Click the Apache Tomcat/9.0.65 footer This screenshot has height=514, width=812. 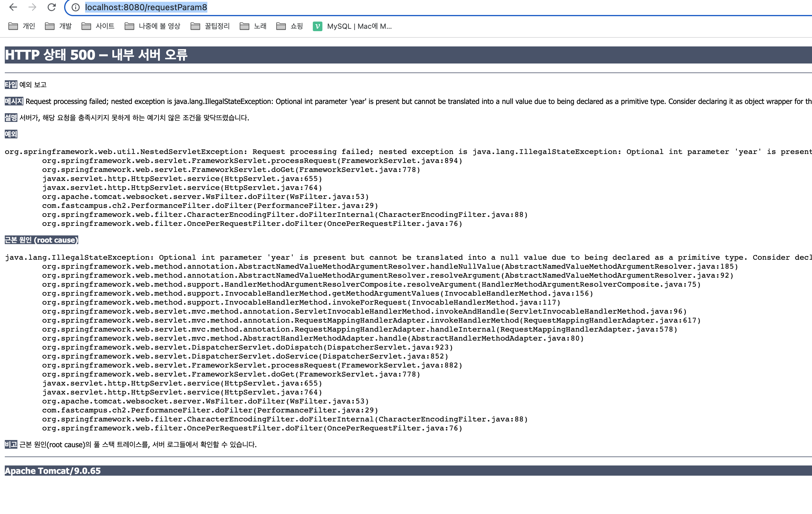[53, 471]
